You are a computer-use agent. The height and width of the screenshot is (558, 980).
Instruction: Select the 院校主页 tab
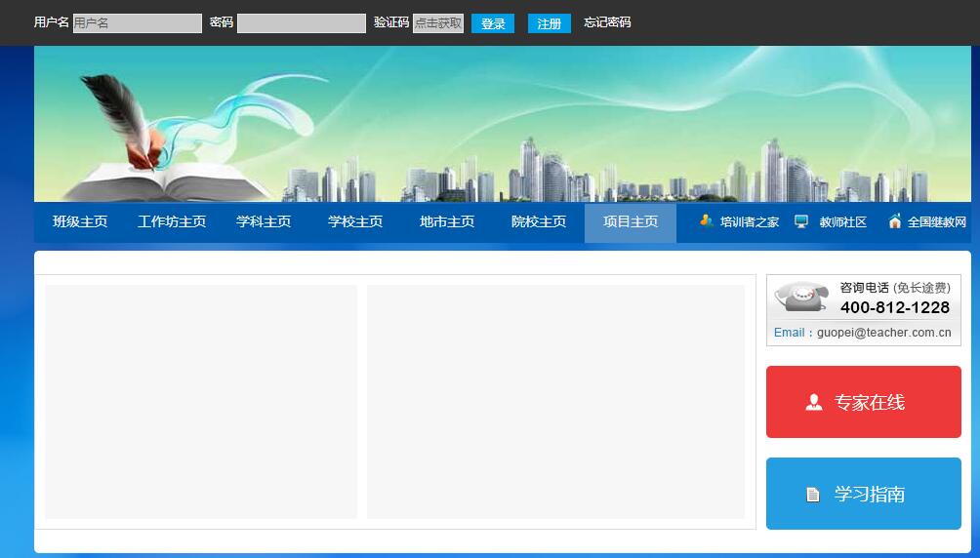pyautogui.click(x=539, y=221)
